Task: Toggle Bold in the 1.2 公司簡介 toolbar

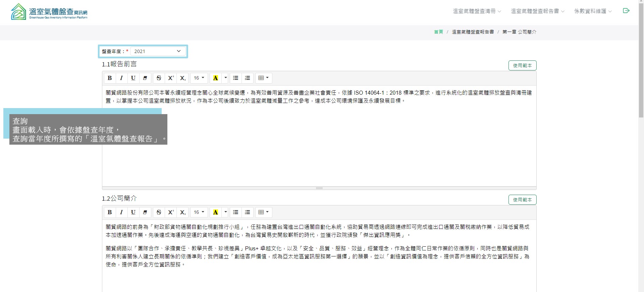Action: click(110, 212)
